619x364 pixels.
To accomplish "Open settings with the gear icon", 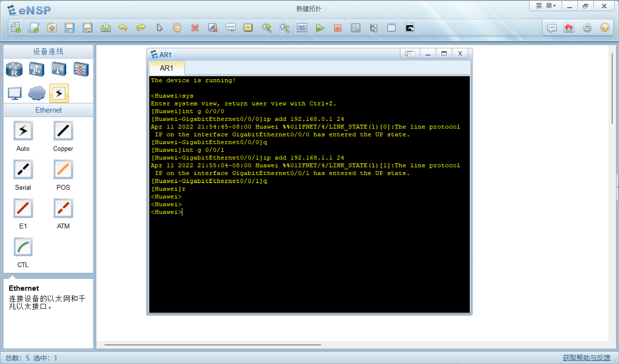I will point(587,28).
